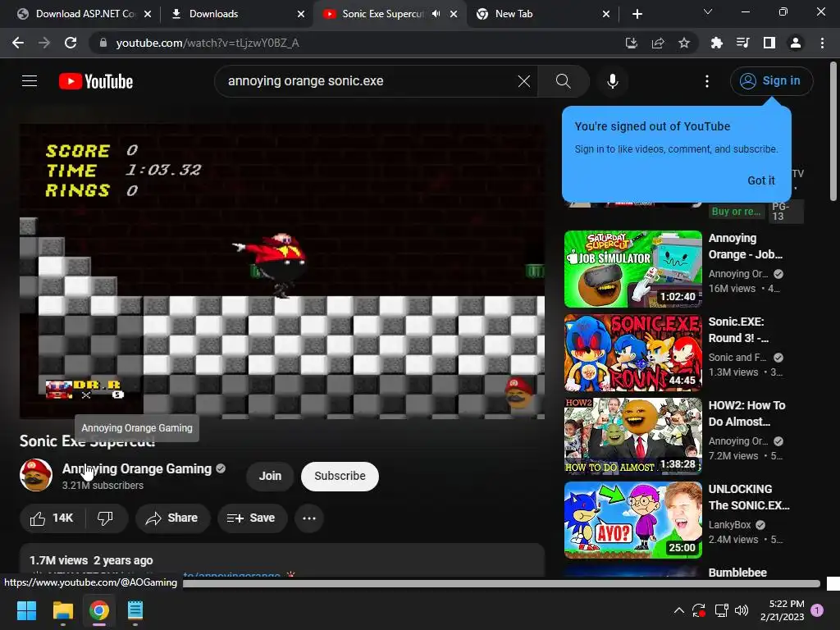Open the Notepad taskbar icon
Image resolution: width=840 pixels, height=630 pixels.
tap(135, 610)
